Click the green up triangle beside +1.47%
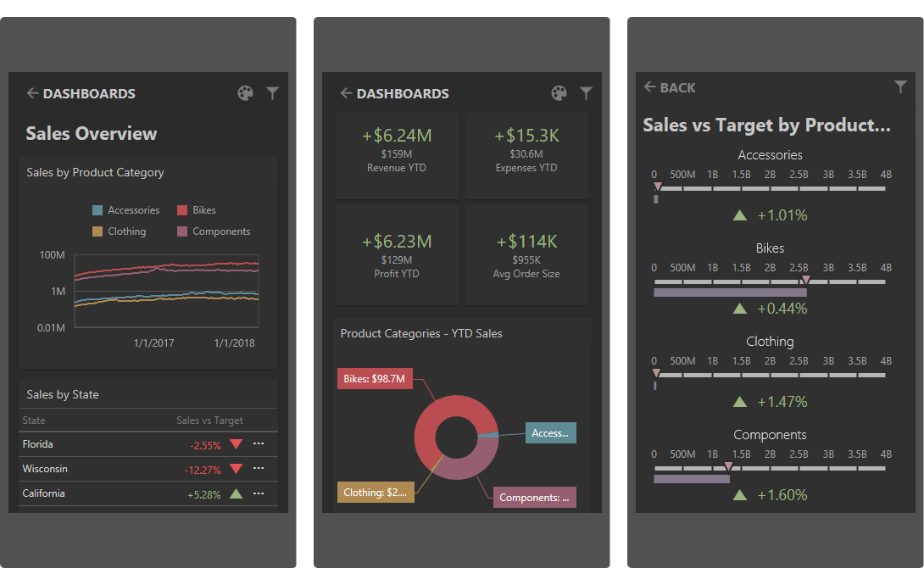This screenshot has height=585, width=924. 740,402
